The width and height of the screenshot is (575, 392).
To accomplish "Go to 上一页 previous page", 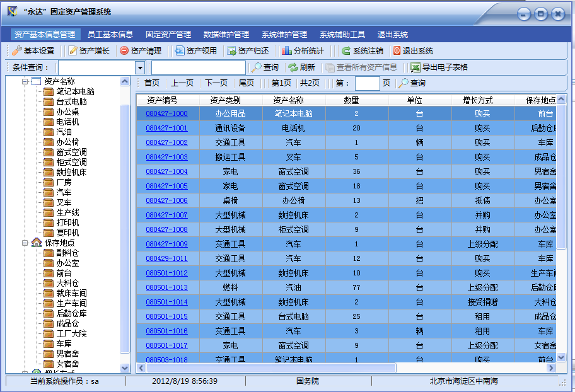I will pyautogui.click(x=182, y=83).
